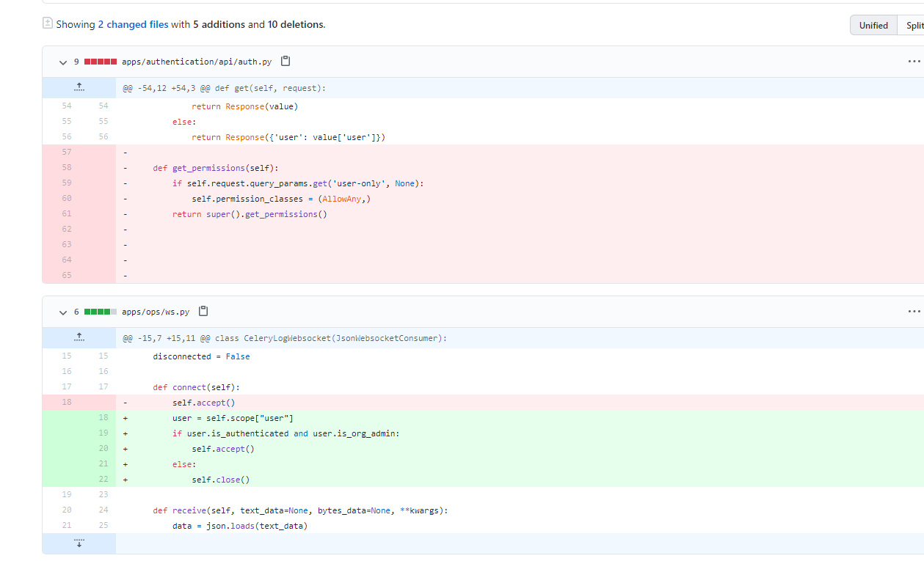Collapse the ws.py file diff
The height and width of the screenshot is (561, 924).
pyautogui.click(x=63, y=312)
